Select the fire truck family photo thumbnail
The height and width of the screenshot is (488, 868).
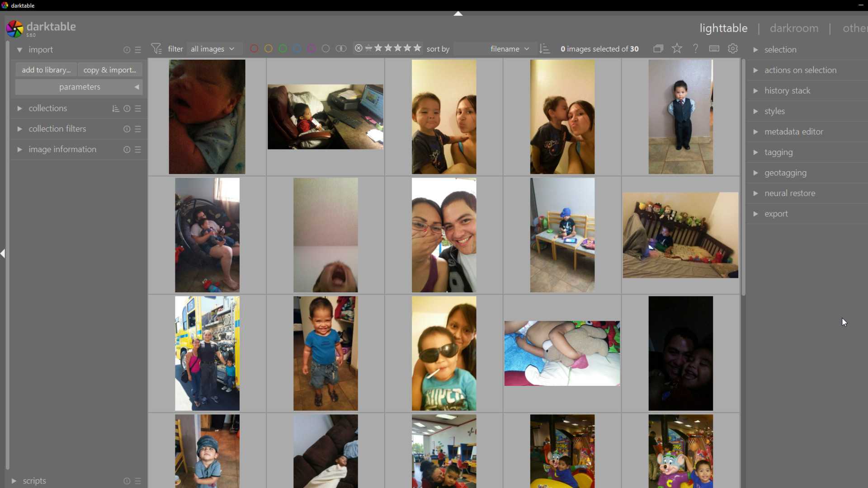(207, 353)
